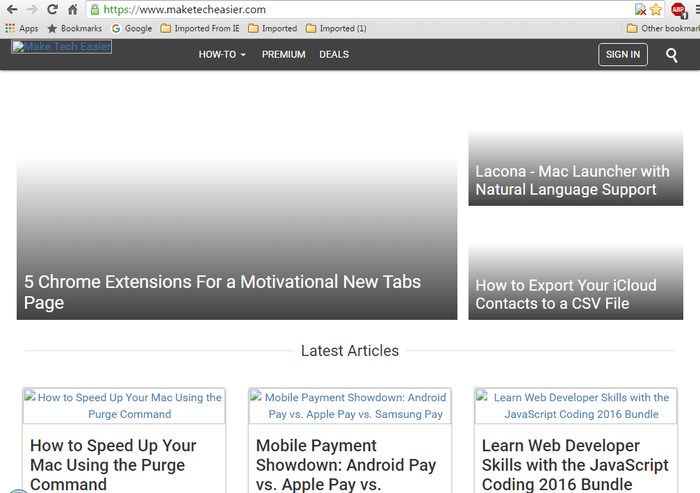Go to the DEALS section
Image resolution: width=700 pixels, height=493 pixels.
(334, 54)
